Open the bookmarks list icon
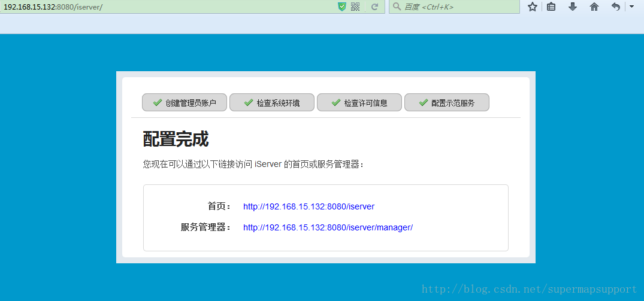Viewport: 644px width, 301px height. 551,7
